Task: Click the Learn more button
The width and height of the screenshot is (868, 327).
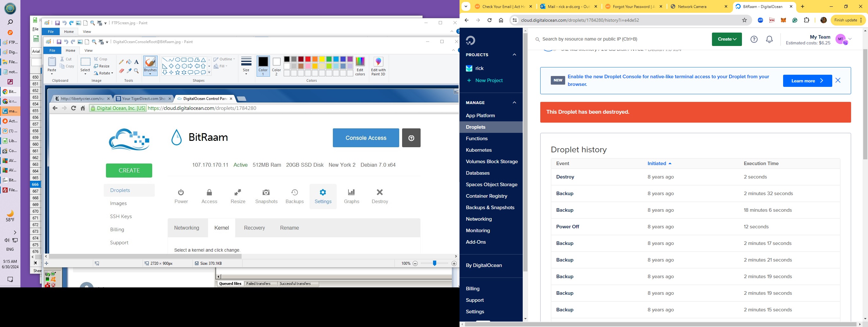Action: [807, 81]
